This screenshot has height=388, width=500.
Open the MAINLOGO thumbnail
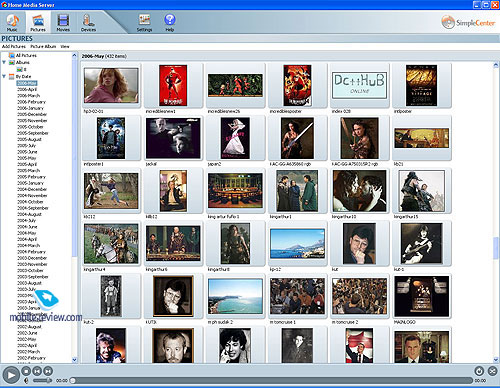(422, 296)
